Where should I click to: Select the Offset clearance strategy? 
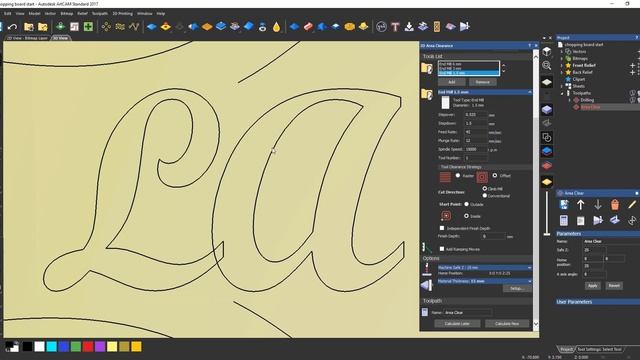coord(495,176)
